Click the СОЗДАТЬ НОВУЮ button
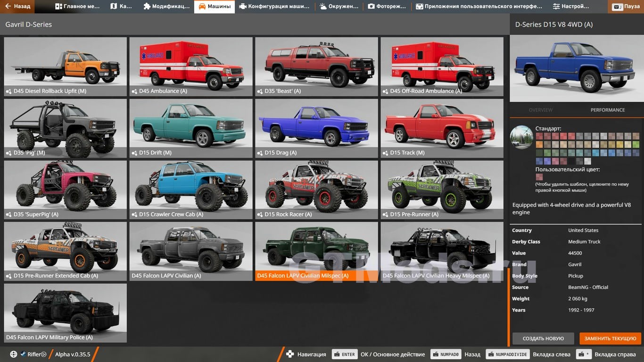The height and width of the screenshot is (362, 644). (x=543, y=338)
